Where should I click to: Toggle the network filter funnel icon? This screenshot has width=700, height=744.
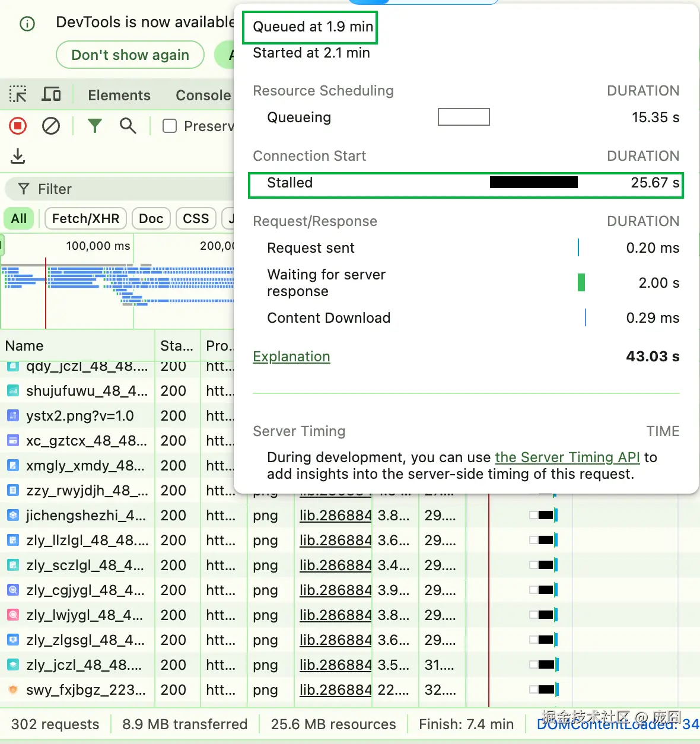(x=95, y=126)
